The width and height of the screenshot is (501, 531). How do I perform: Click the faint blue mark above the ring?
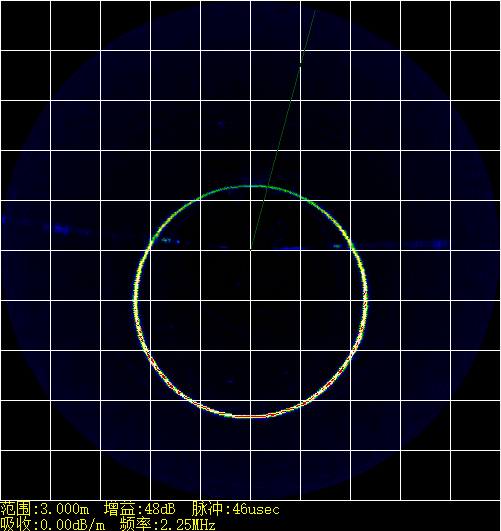click(x=221, y=124)
